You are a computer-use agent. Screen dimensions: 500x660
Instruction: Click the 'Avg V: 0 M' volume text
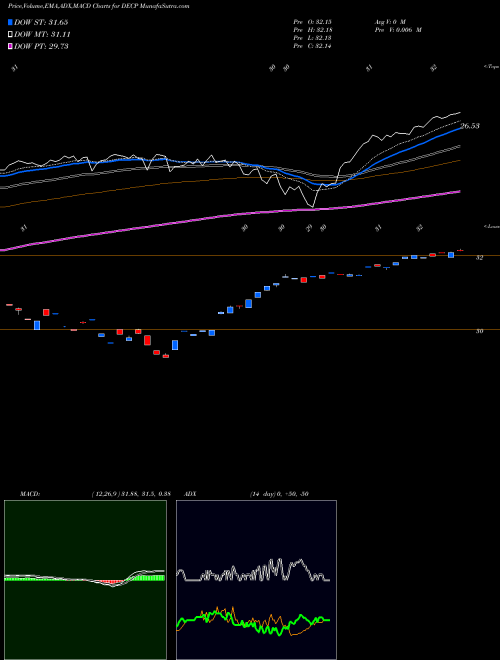coord(389,22)
